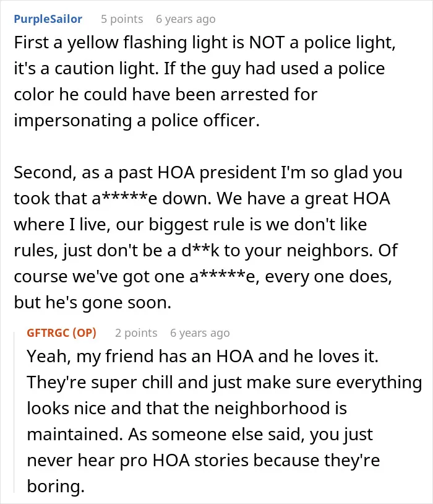Click the text 'maintained. As someone else said'
This screenshot has height=504, width=433.
click(166, 434)
